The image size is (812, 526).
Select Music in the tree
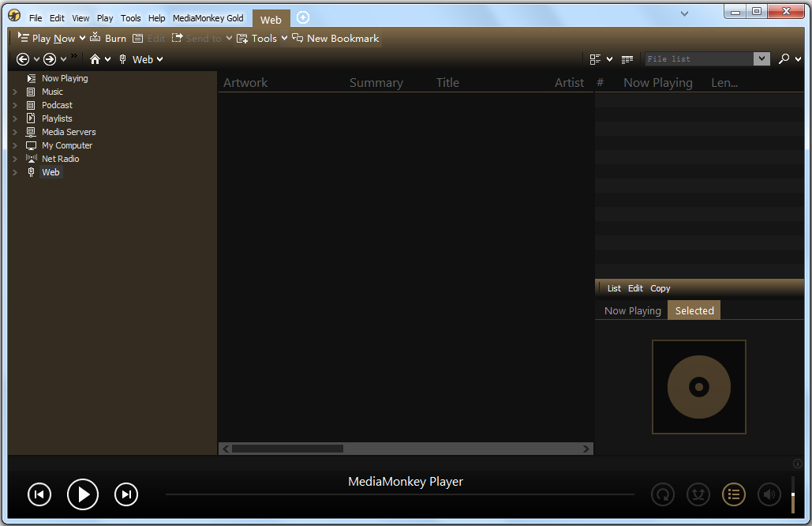52,92
